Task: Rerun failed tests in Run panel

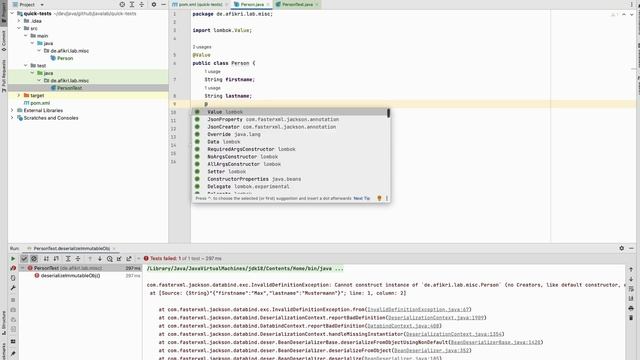Action: (x=13, y=268)
